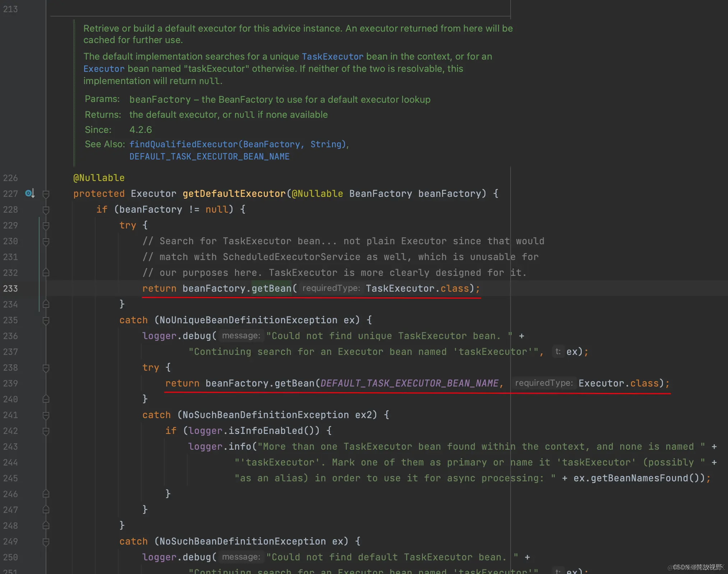Click the fold marker beside line 249
Image resolution: width=728 pixels, height=574 pixels.
46,541
